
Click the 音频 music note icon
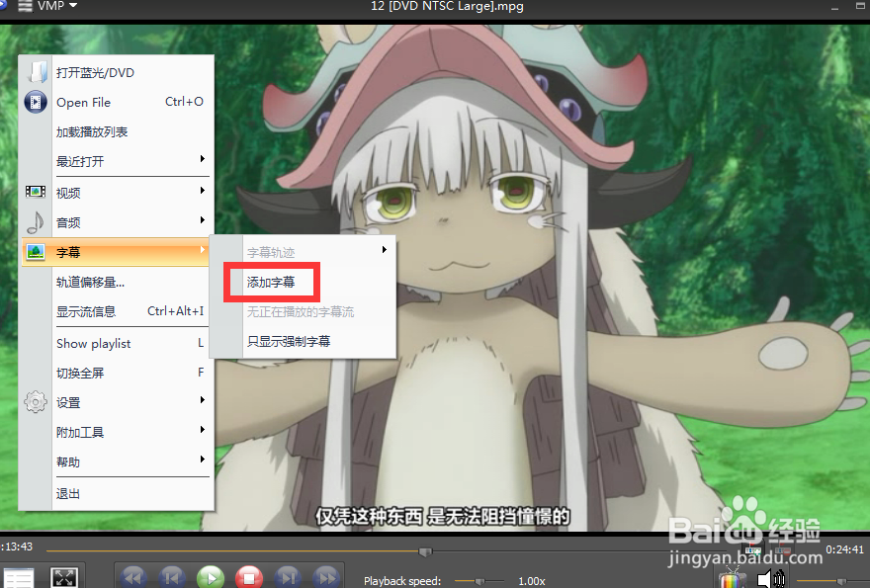[35, 222]
